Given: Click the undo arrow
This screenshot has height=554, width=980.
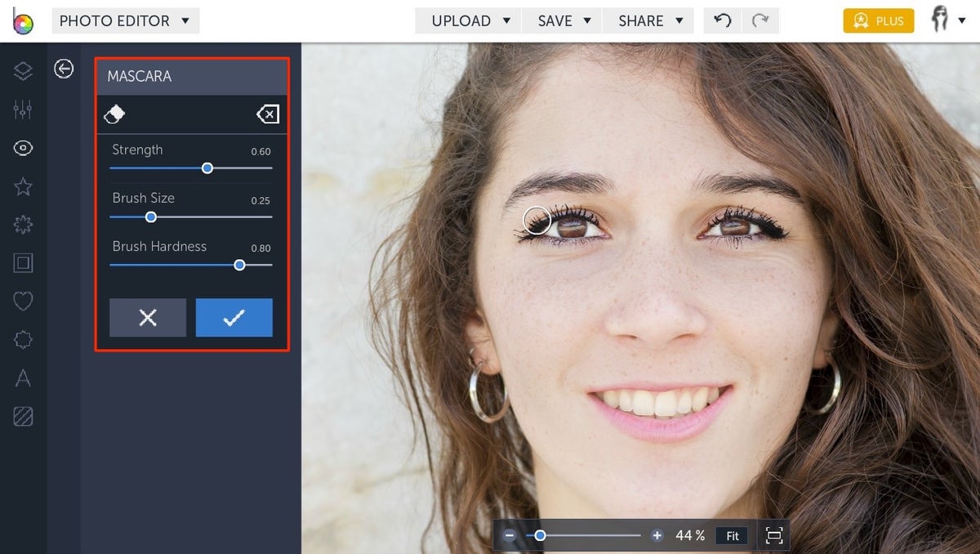Looking at the screenshot, I should pyautogui.click(x=722, y=20).
